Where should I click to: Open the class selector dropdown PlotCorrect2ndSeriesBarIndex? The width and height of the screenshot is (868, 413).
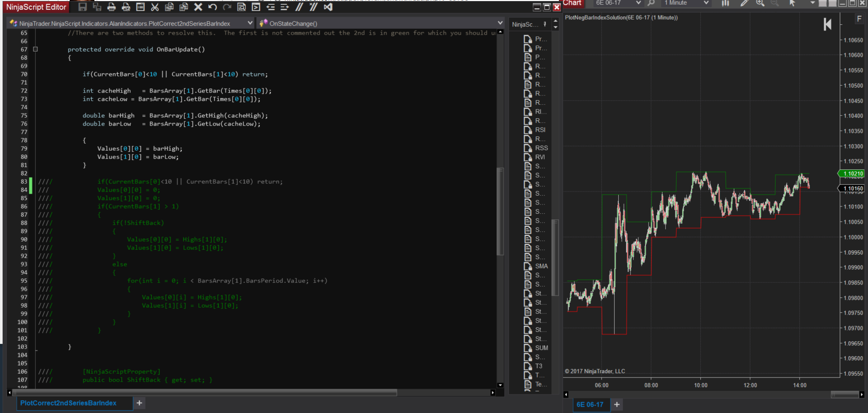pyautogui.click(x=132, y=23)
